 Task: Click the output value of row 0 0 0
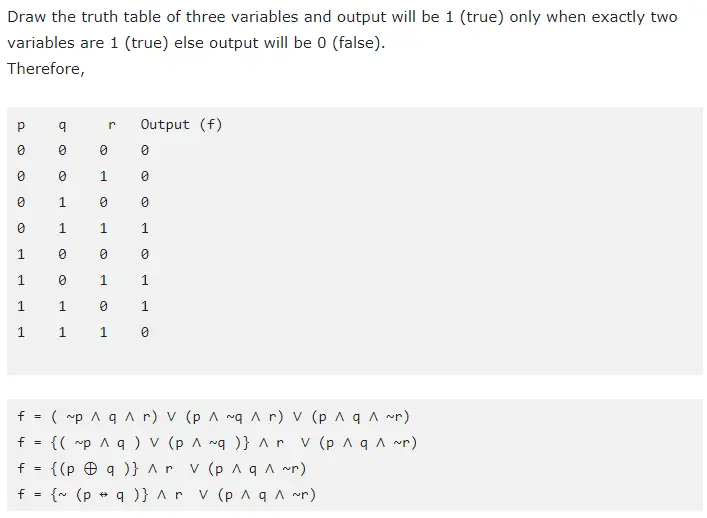(x=145, y=151)
